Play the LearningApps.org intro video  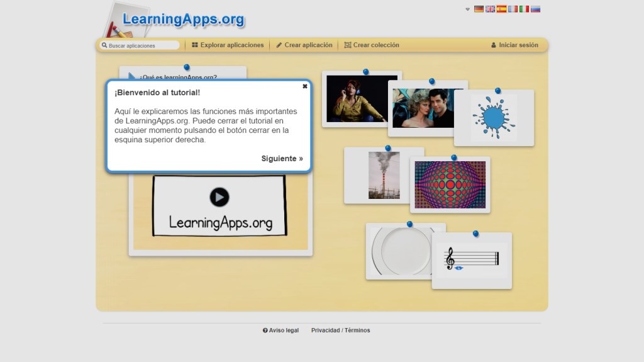click(x=219, y=197)
